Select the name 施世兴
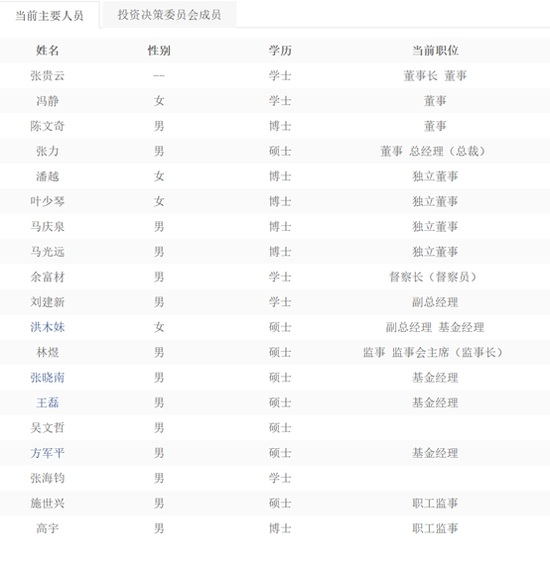 (x=47, y=503)
